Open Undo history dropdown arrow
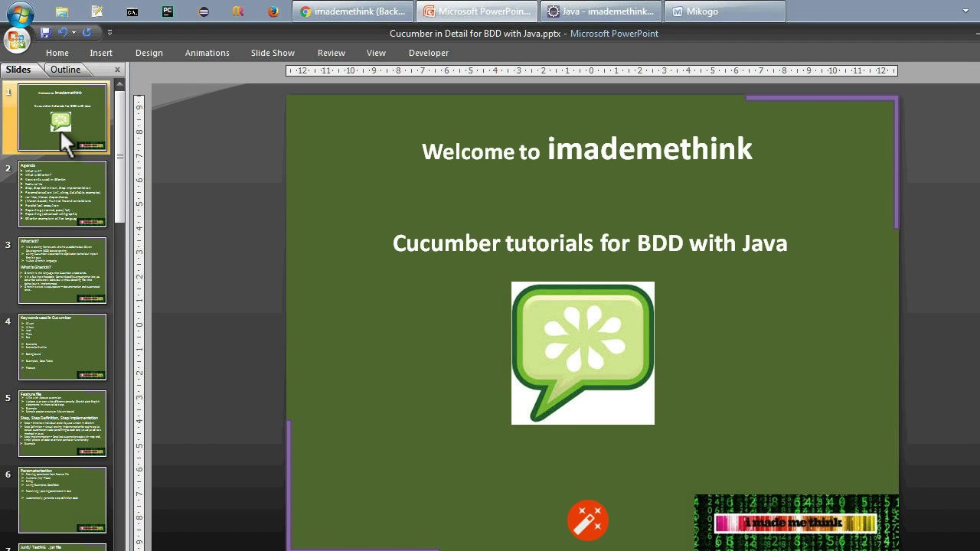 coord(73,33)
